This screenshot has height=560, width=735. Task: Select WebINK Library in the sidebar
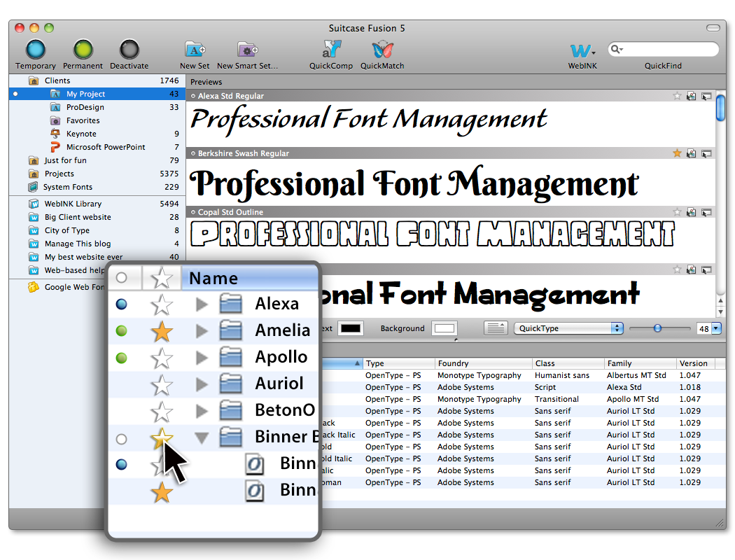click(73, 204)
